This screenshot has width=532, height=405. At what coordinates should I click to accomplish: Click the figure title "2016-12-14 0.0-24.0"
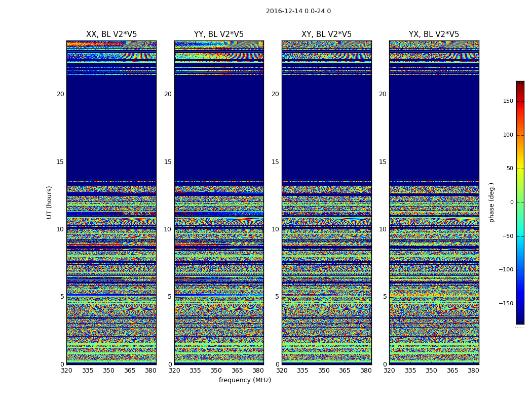(298, 11)
